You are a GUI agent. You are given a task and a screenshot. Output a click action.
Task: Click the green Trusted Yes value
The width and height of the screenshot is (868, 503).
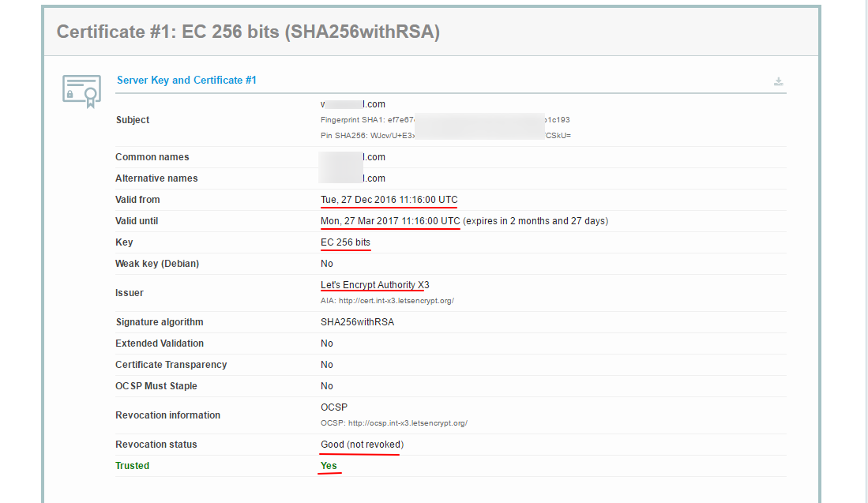pos(329,466)
